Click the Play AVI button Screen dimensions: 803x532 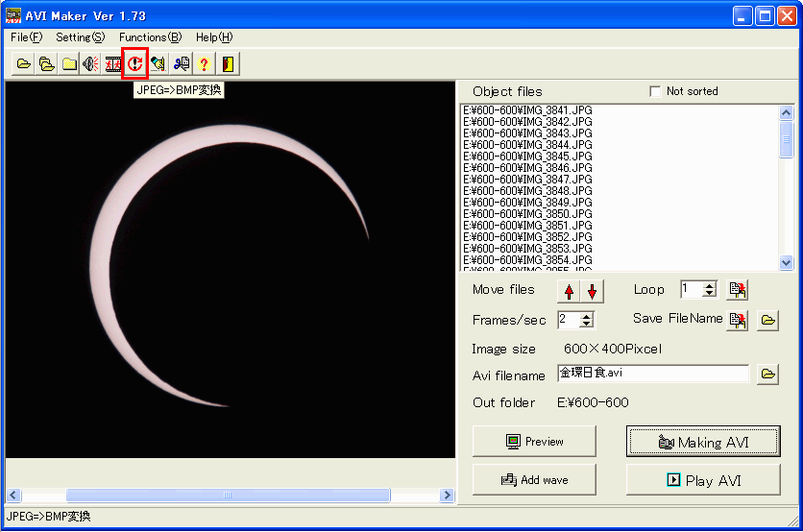pyautogui.click(x=703, y=480)
